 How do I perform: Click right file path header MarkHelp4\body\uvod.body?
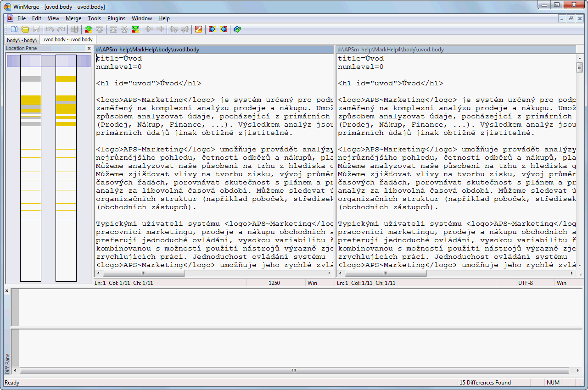click(x=456, y=50)
